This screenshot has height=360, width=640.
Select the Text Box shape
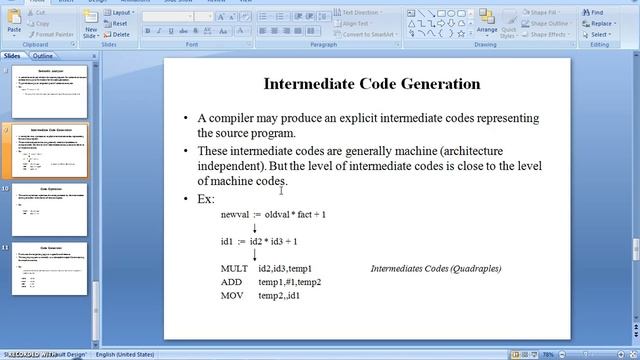click(411, 13)
